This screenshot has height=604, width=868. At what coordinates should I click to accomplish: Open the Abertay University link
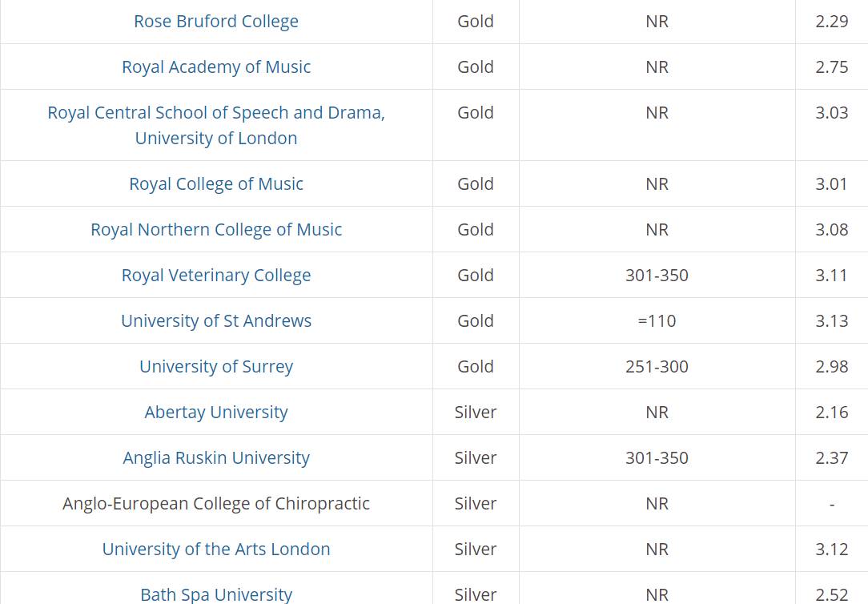216,412
